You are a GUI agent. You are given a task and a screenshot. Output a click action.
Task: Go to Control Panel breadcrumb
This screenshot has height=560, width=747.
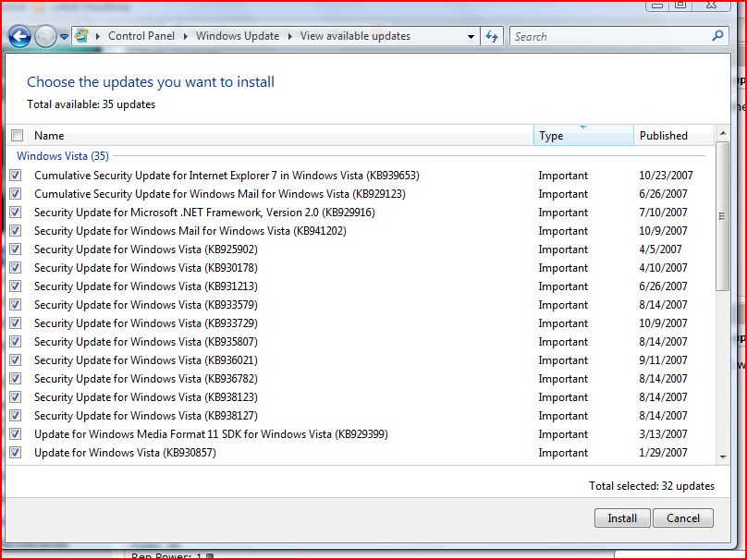pos(141,36)
